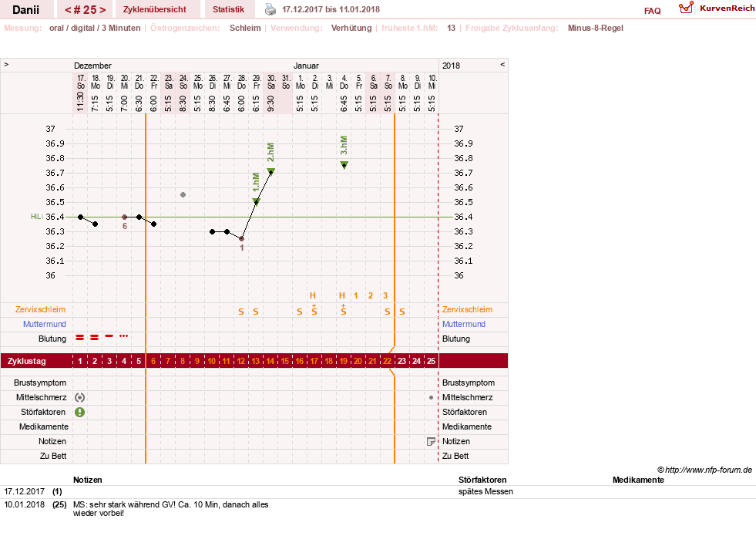Click the Medikamente heading in the notes table
The width and height of the screenshot is (756, 536).
click(638, 480)
